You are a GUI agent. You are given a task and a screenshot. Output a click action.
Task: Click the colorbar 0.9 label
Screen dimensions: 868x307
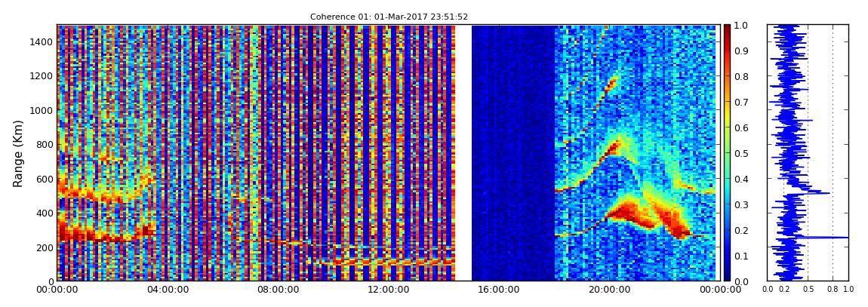(x=740, y=51)
